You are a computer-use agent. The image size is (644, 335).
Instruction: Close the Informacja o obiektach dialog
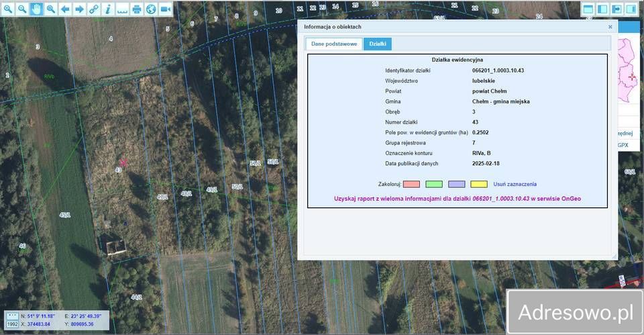point(610,27)
